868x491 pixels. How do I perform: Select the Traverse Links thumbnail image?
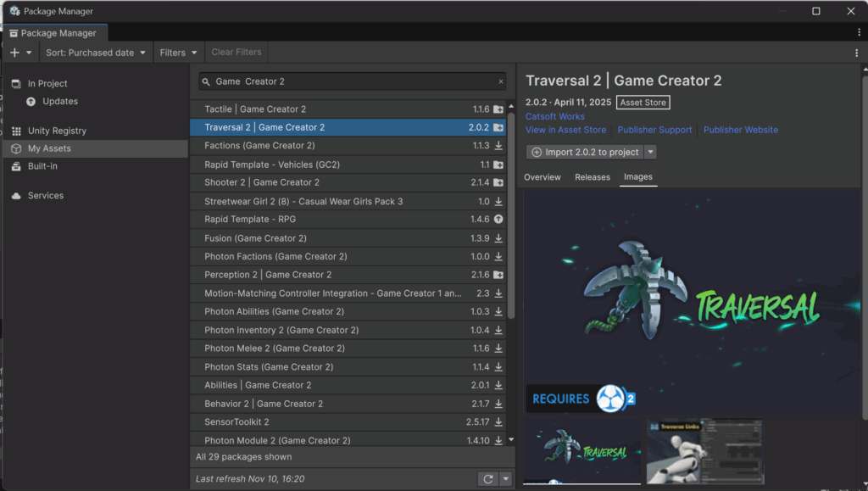[705, 451]
